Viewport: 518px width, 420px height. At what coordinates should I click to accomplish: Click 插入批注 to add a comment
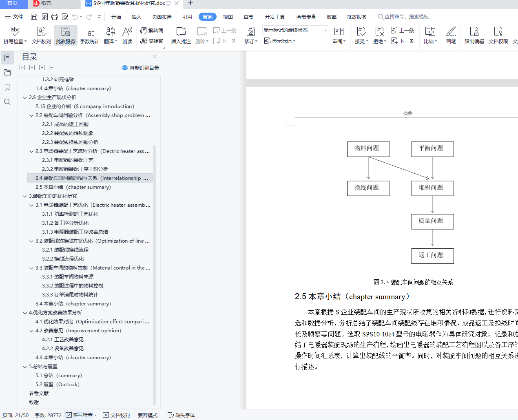[181, 35]
